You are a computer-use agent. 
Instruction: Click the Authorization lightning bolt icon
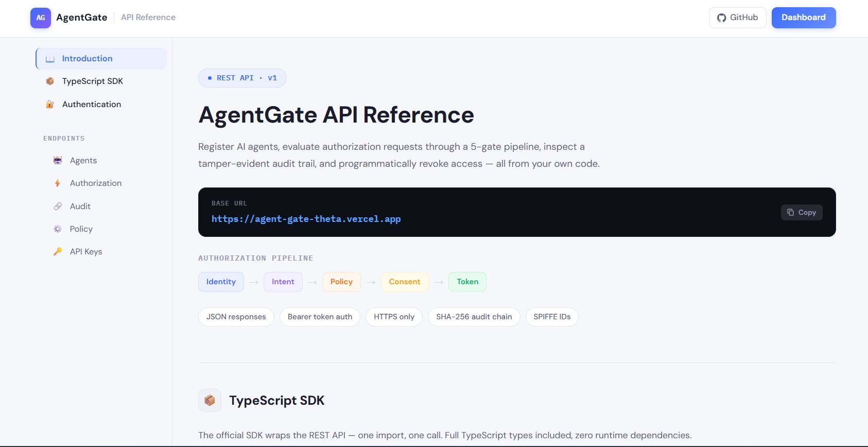point(58,183)
